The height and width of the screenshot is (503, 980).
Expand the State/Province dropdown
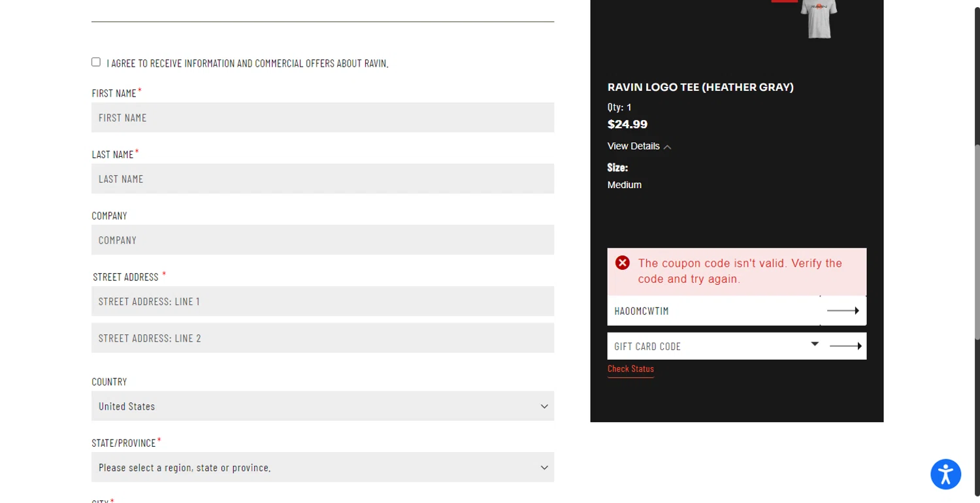(x=323, y=468)
